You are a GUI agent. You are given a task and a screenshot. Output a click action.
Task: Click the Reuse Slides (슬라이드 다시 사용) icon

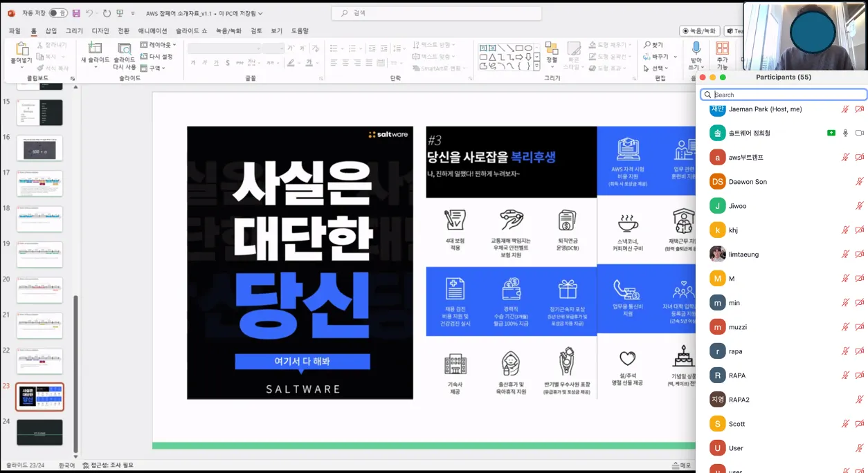pos(125,50)
